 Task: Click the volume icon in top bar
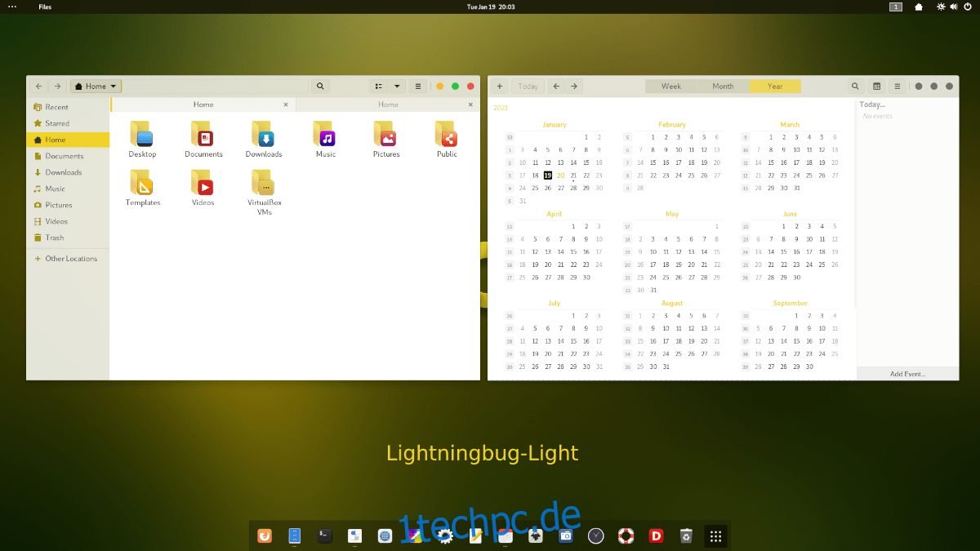pyautogui.click(x=953, y=7)
